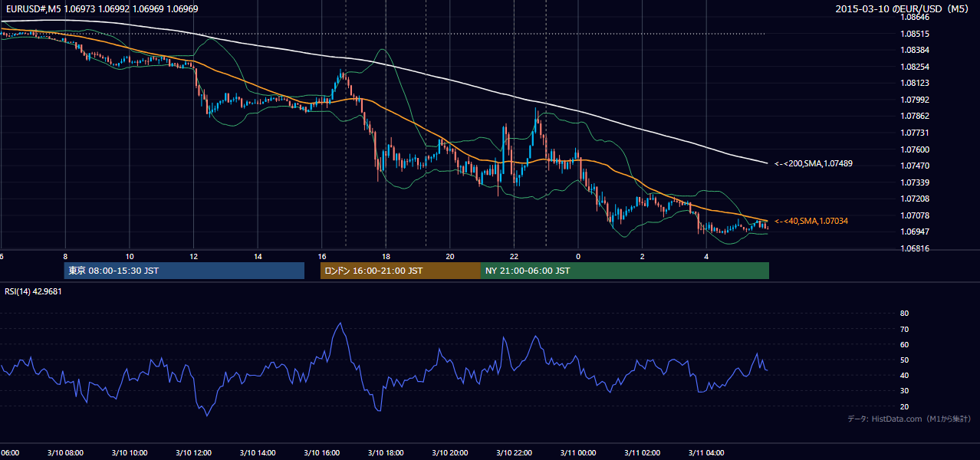Click RSI scale value 40
This screenshot has height=460, width=980.
(905, 376)
